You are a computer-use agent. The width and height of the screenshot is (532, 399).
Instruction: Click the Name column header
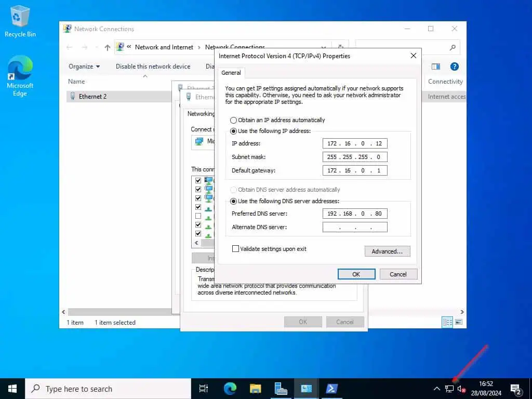[x=76, y=82]
